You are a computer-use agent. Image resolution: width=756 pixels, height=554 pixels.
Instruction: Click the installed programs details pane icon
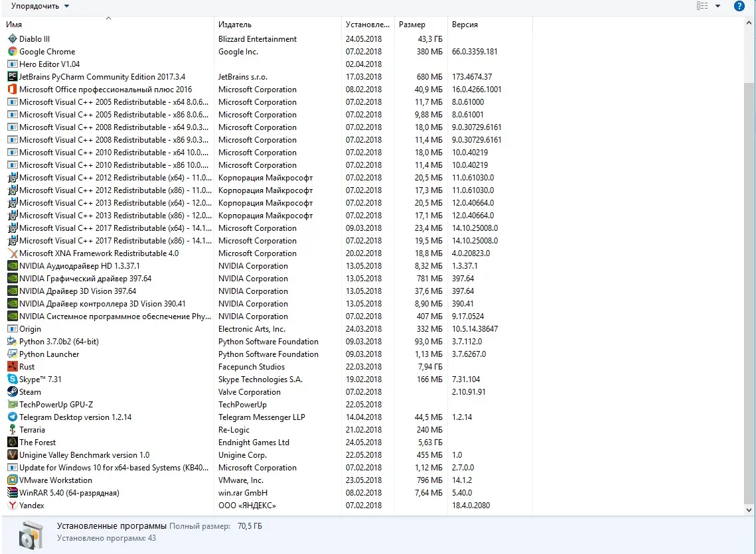click(x=31, y=534)
